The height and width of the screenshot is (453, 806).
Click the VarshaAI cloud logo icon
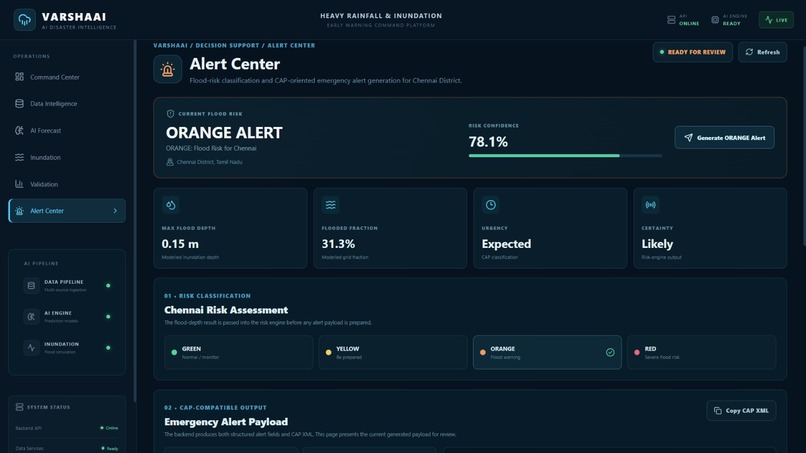(24, 20)
